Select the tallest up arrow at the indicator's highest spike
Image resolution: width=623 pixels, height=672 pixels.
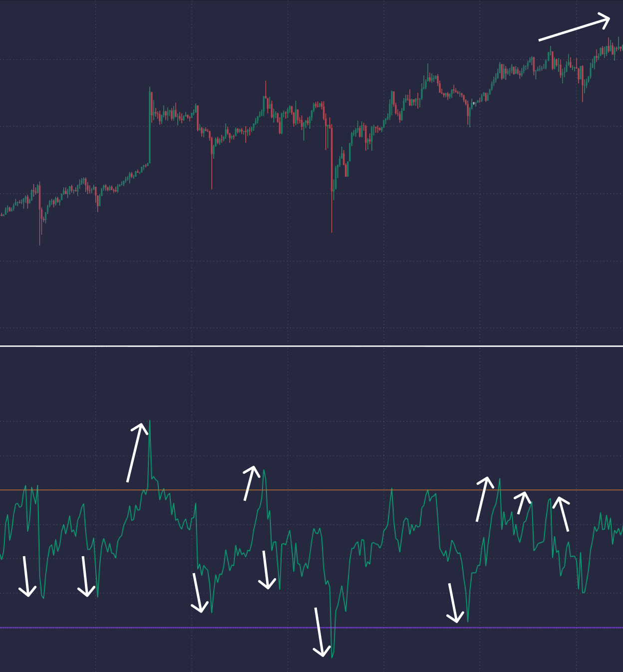137,452
